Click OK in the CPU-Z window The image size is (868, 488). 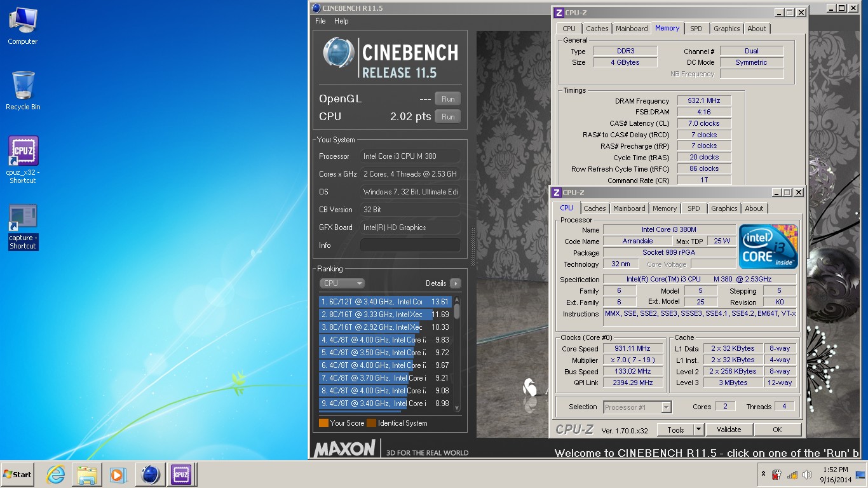[777, 430]
